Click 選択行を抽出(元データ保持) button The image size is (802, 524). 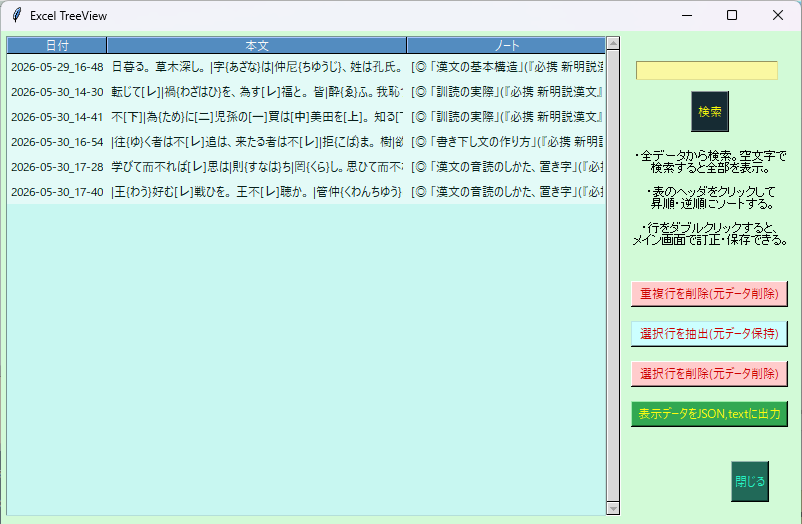pos(709,334)
